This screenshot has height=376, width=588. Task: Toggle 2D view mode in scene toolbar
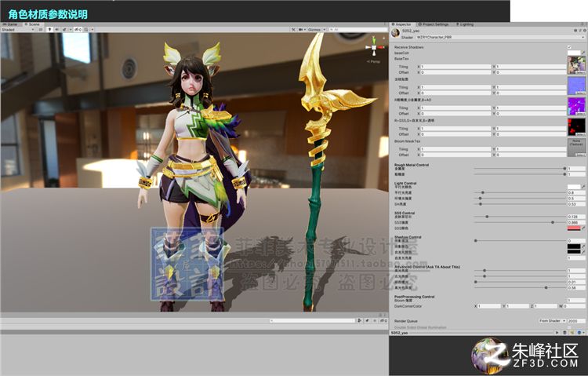click(41, 29)
